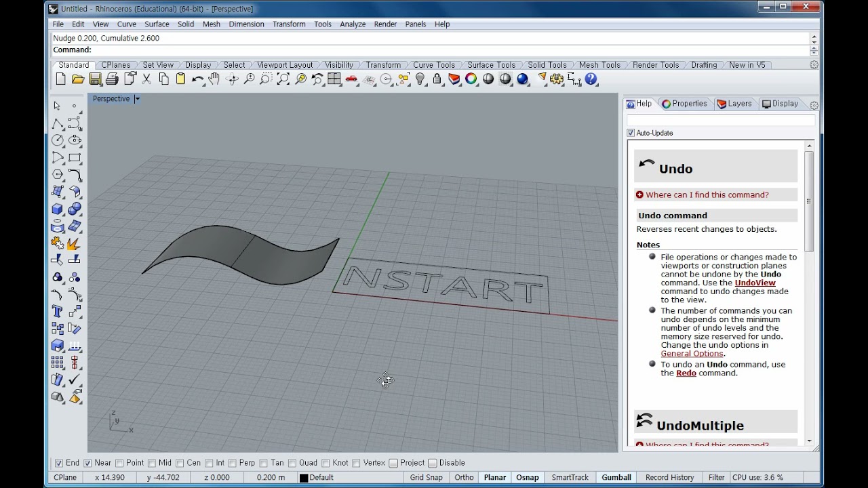Select the Polyline tool in sidebar
This screenshot has height=488, width=868.
point(58,123)
